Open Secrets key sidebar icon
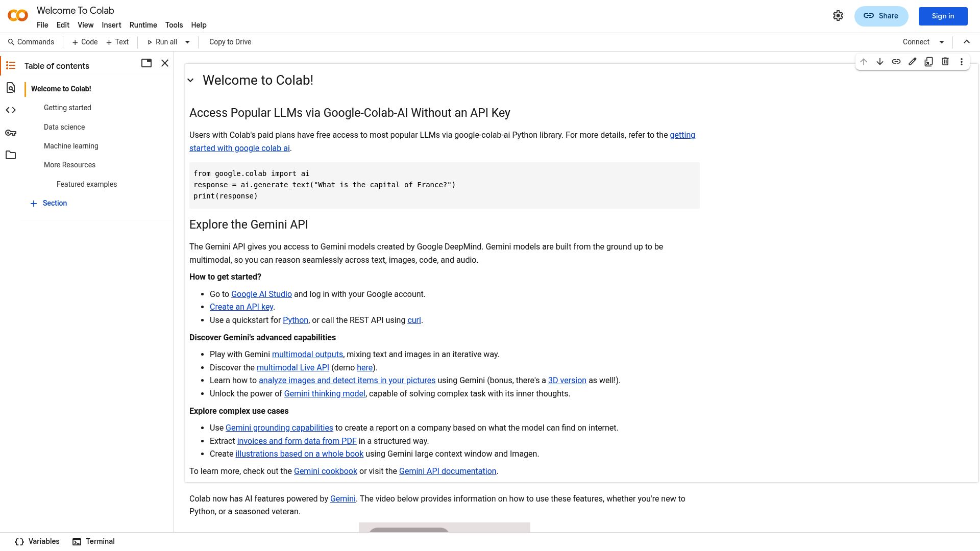The height and width of the screenshot is (551, 980). [x=11, y=133]
